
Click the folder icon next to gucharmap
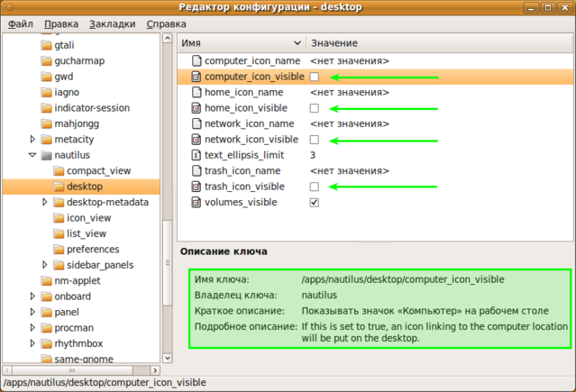point(47,61)
